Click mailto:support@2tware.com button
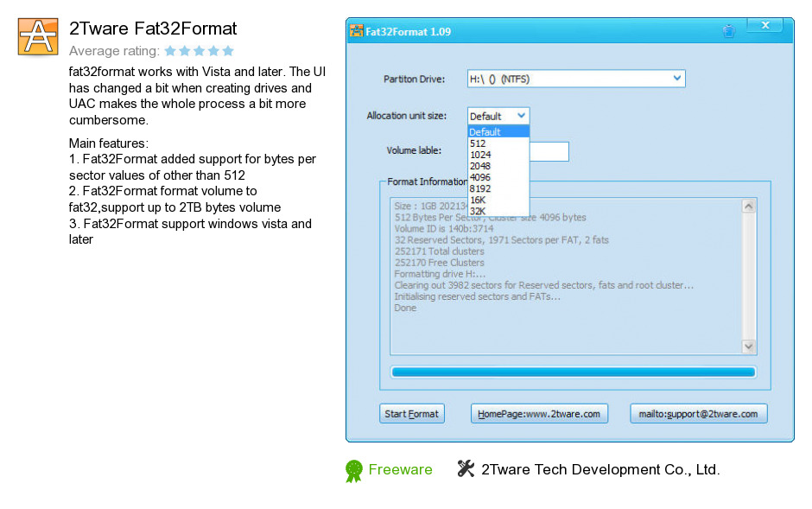The width and height of the screenshot is (812, 509). (x=698, y=414)
